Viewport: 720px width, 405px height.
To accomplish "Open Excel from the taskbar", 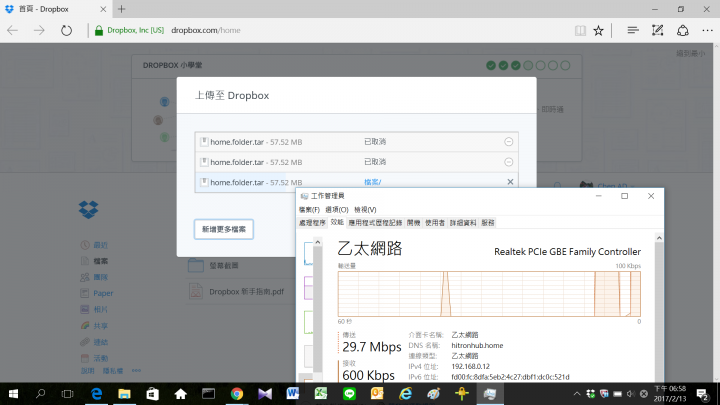I will [x=321, y=394].
